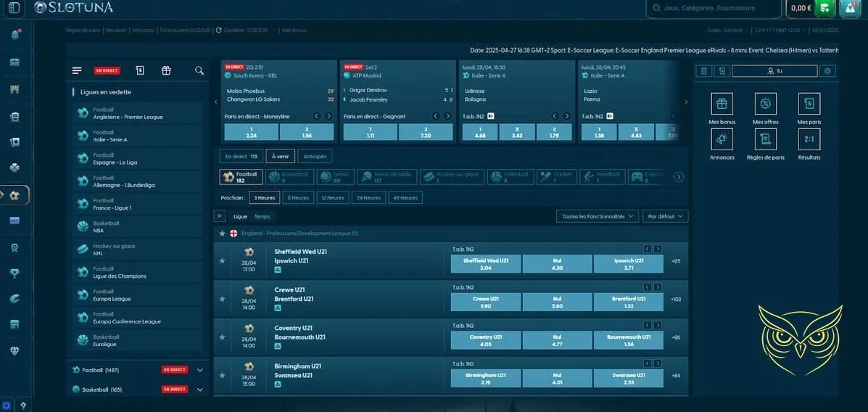Refresh the balance with the circular arrow icon
The height and width of the screenshot is (412, 868).
(219, 30)
